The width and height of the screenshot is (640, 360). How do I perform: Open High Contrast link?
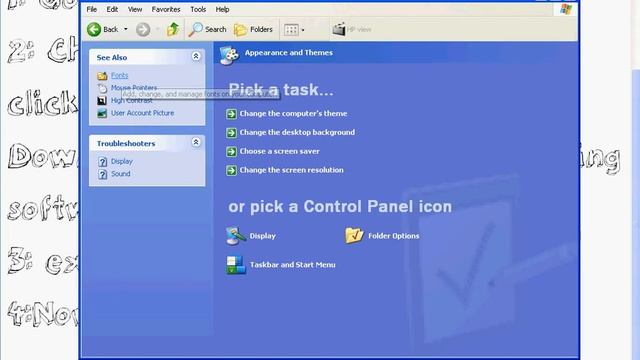[x=131, y=100]
